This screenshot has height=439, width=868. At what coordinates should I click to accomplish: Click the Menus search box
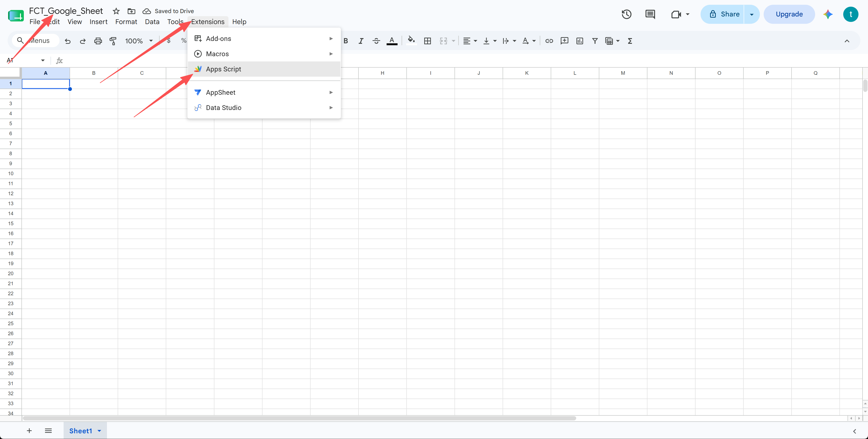pyautogui.click(x=35, y=41)
